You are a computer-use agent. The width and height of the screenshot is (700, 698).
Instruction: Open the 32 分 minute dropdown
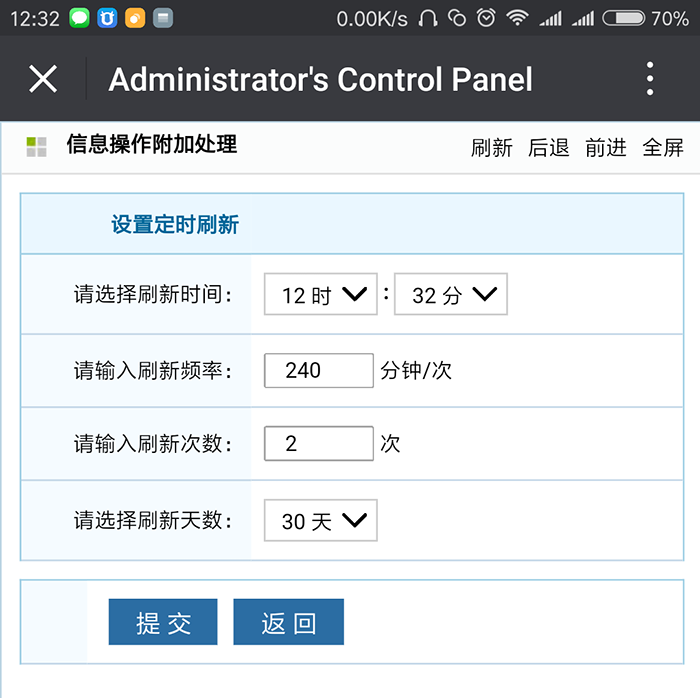tap(450, 294)
